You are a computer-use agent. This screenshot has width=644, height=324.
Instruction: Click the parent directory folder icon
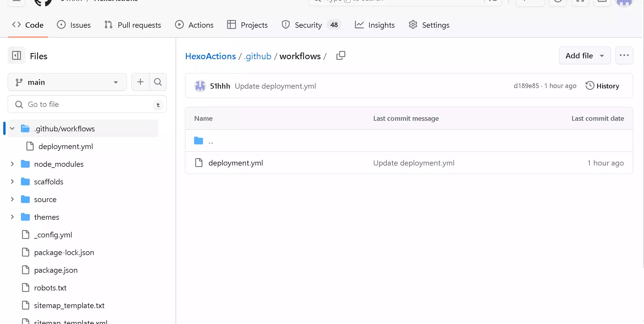199,141
